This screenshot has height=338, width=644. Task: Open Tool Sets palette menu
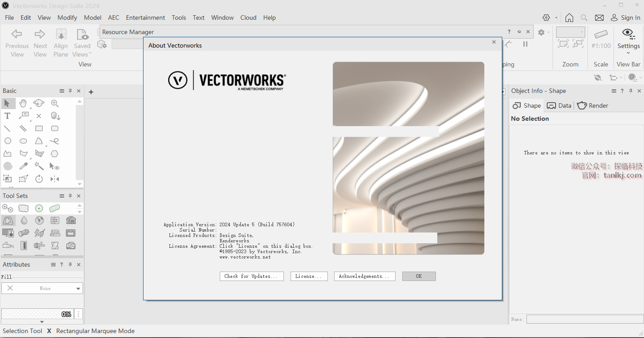pos(62,196)
